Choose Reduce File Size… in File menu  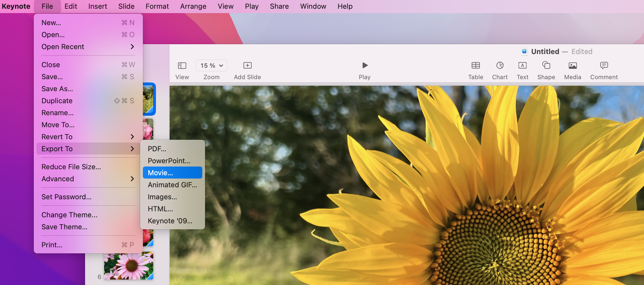71,167
